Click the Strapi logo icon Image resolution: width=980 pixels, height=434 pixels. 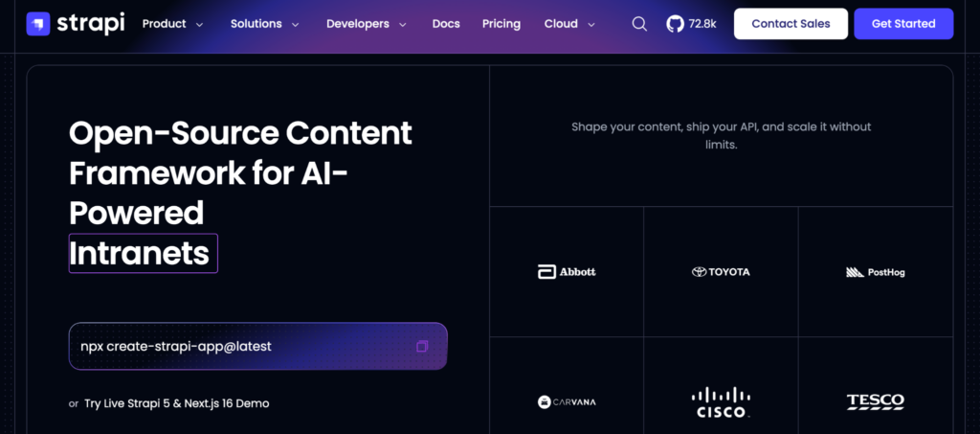pyautogui.click(x=38, y=24)
